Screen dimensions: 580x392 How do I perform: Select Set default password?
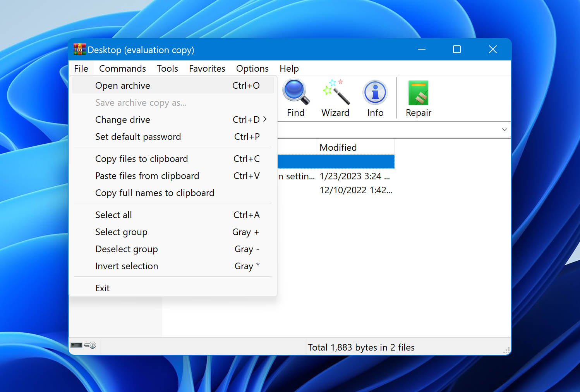(173, 137)
